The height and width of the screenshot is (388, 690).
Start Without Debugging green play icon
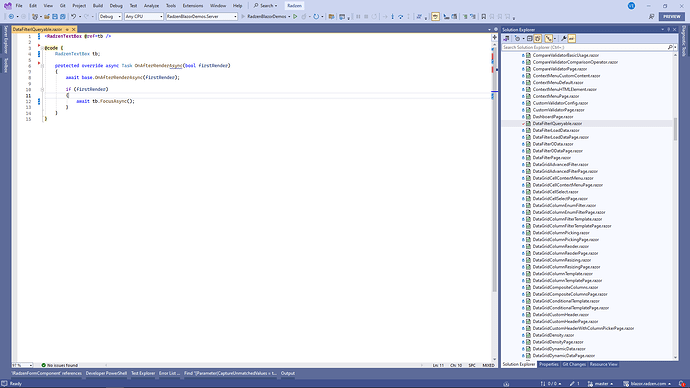(x=295, y=16)
